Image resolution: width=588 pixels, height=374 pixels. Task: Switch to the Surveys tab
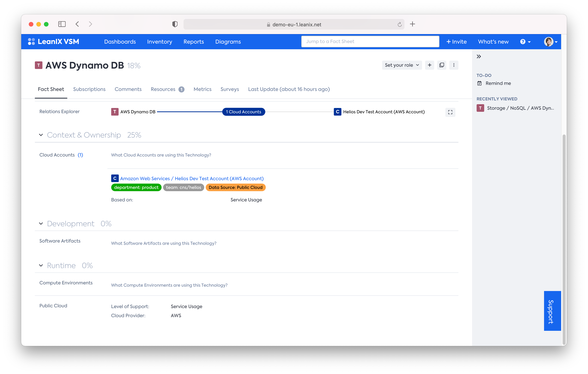pyautogui.click(x=230, y=89)
